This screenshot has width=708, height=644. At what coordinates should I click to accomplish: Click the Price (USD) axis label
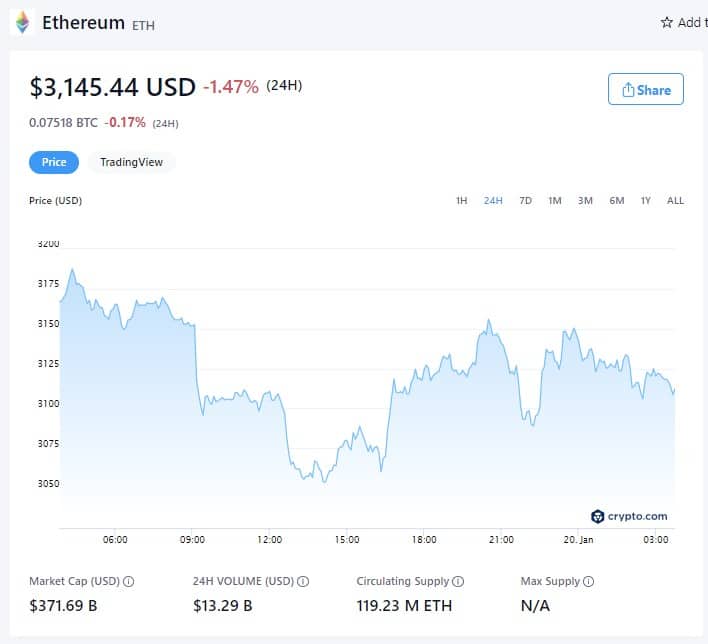(x=56, y=201)
